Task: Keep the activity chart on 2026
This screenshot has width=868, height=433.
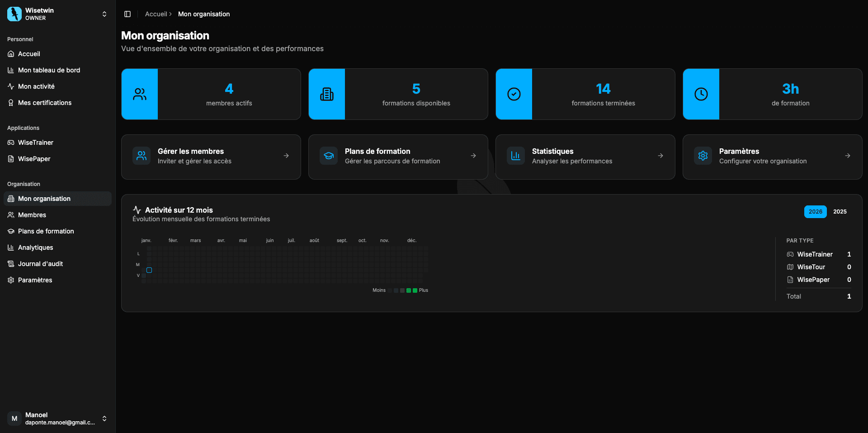Action: 815,211
